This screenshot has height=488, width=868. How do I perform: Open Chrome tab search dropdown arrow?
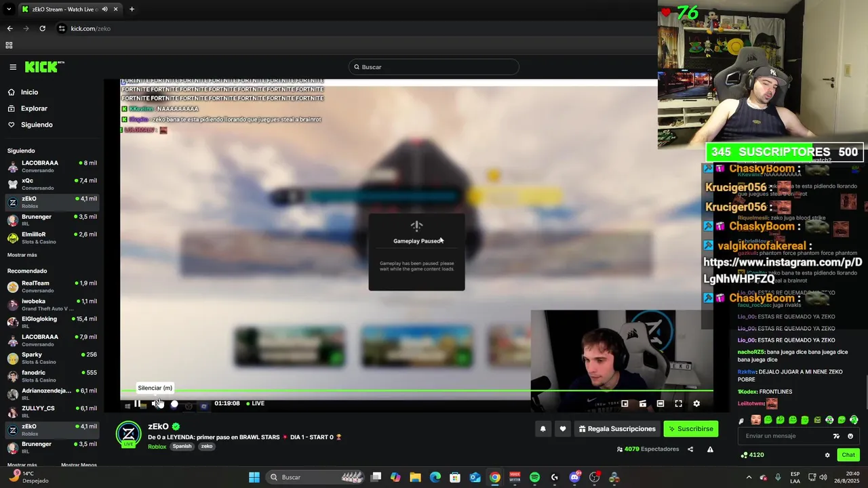pyautogui.click(x=9, y=9)
